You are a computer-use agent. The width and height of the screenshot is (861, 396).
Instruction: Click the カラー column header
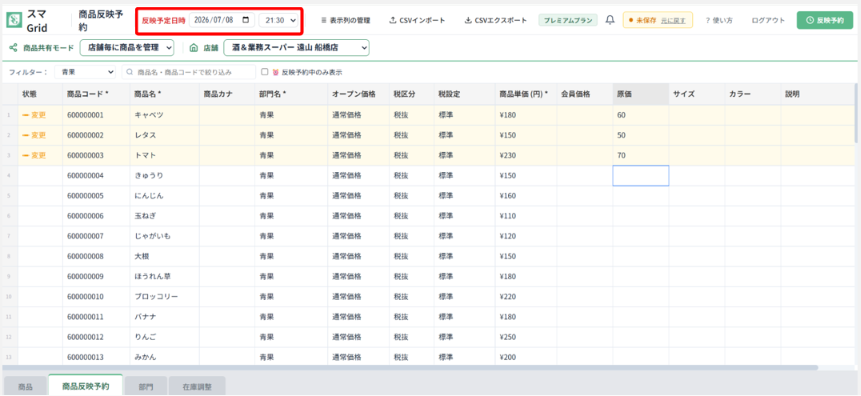[753, 94]
